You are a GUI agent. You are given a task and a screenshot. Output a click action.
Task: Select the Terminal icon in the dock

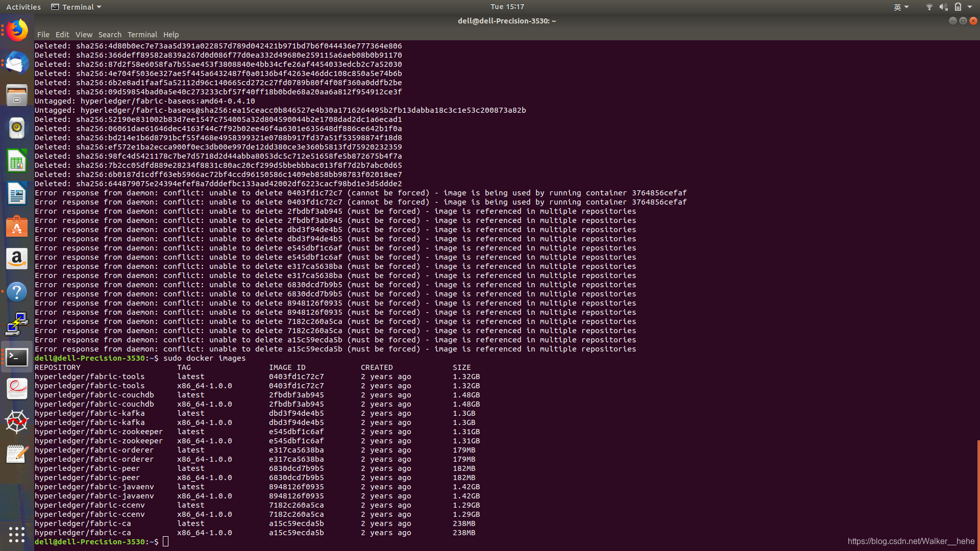point(17,357)
